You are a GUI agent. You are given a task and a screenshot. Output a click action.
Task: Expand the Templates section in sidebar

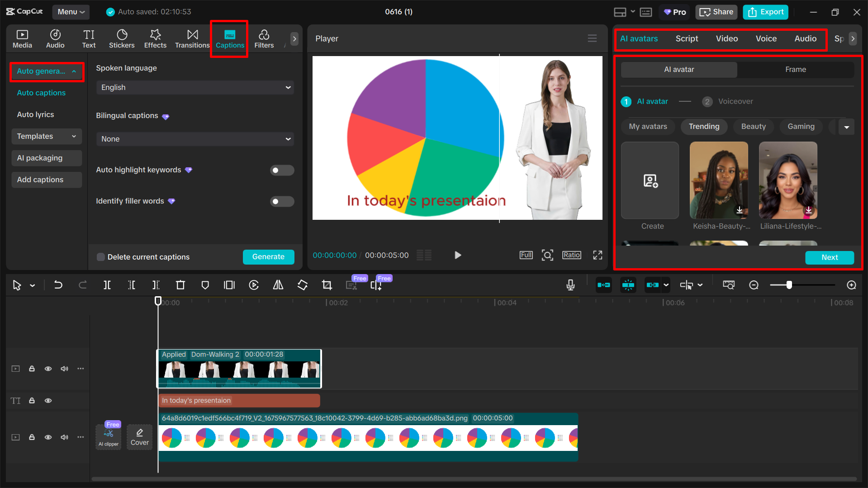pyautogui.click(x=46, y=136)
